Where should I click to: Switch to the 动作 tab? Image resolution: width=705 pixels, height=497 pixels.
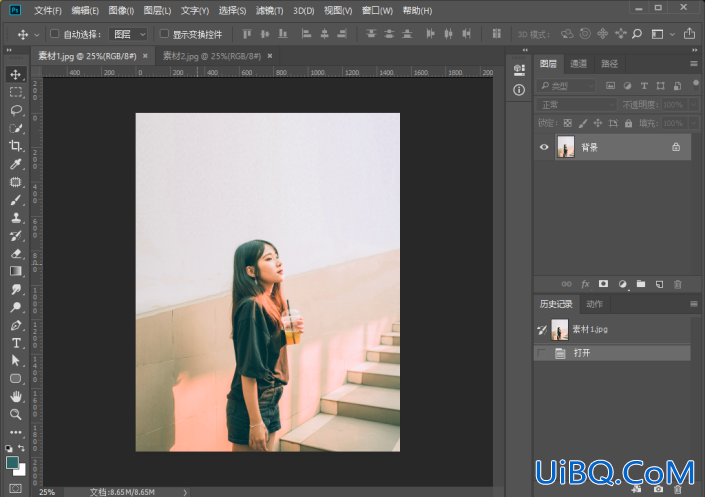[594, 304]
